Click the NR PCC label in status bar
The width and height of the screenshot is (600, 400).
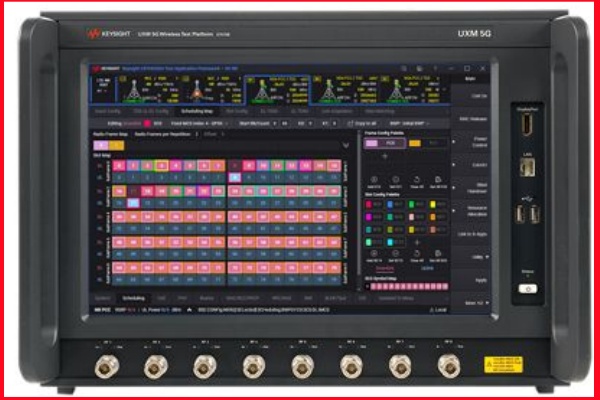(x=102, y=310)
